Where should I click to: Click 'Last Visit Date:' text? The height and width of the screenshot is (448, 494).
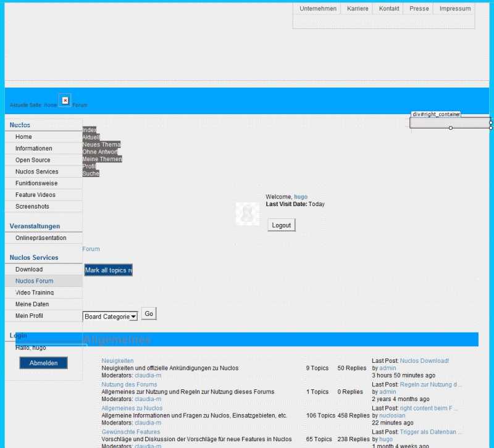pos(287,204)
